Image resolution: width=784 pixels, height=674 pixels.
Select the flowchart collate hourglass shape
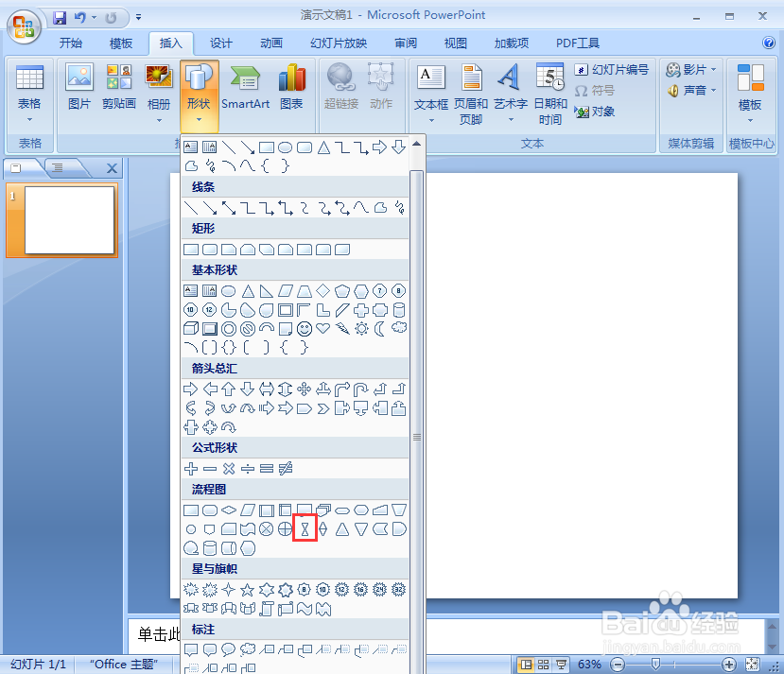coord(305,528)
